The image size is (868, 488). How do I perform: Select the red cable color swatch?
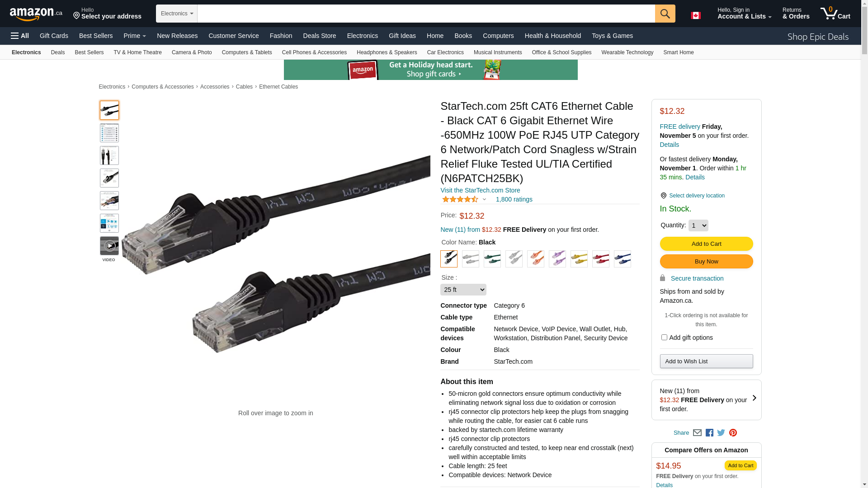[601, 259]
